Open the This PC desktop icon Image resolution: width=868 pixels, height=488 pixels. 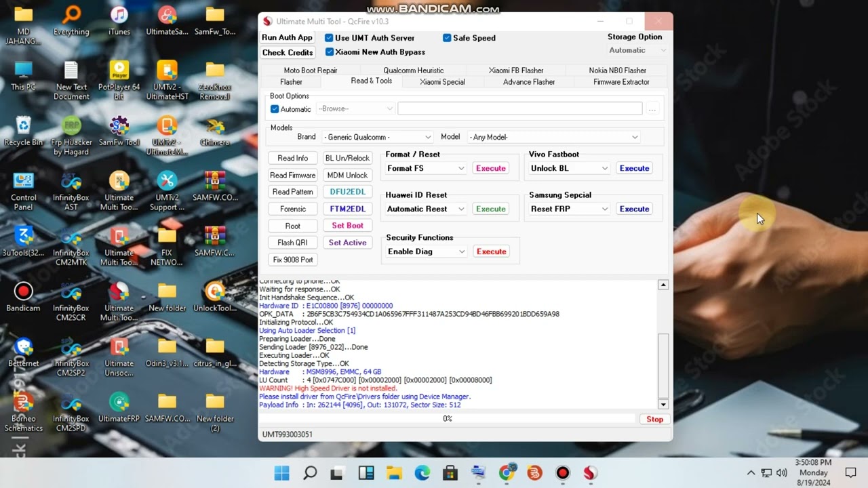click(x=23, y=76)
